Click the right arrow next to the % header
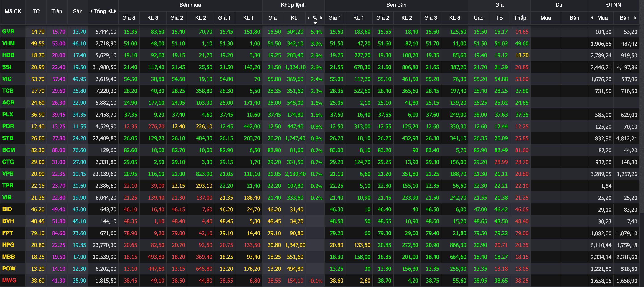 321,18
